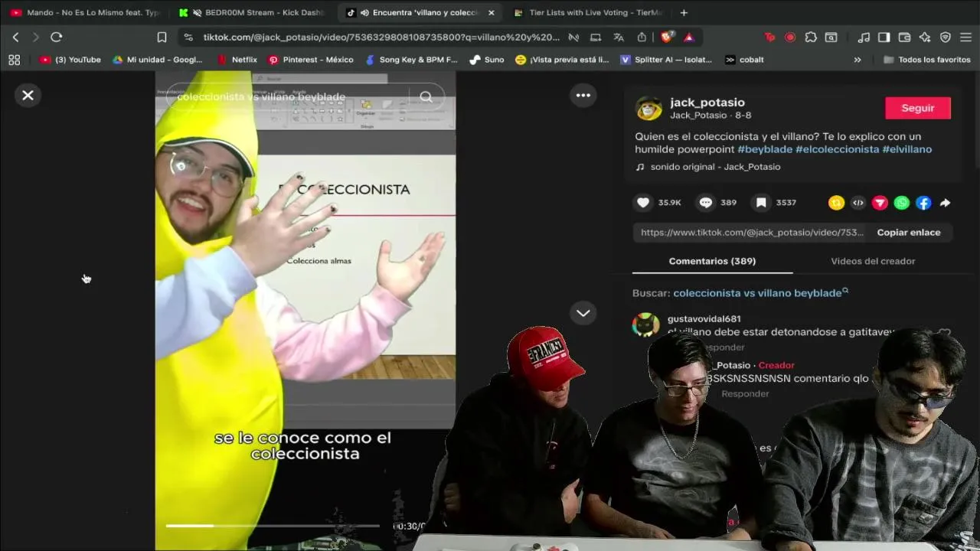Click the yellow repost icon
The width and height of the screenshot is (980, 551).
[836, 203]
